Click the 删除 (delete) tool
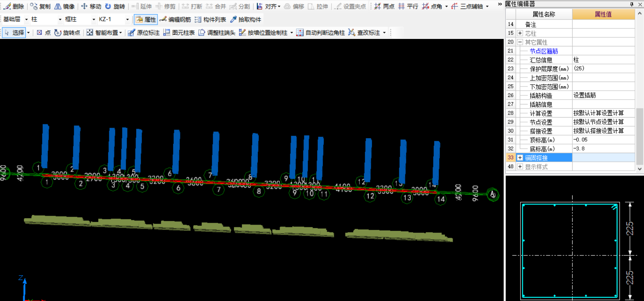Image resolution: width=644 pixels, height=301 pixels. (14, 6)
